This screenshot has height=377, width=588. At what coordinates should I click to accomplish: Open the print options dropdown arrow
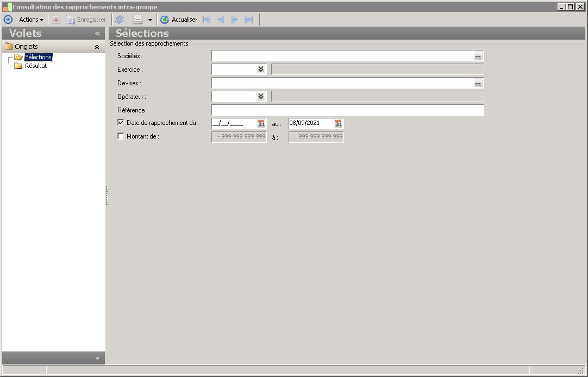[150, 20]
